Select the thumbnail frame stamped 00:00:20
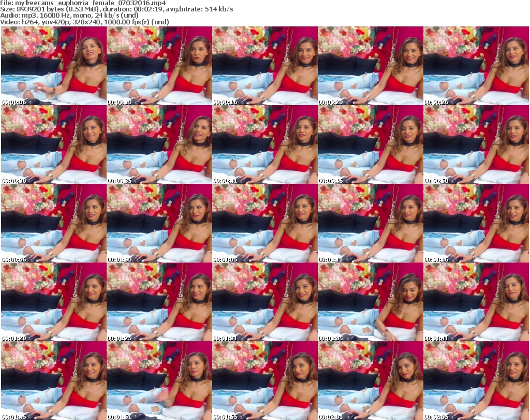This screenshot has height=420, width=530. tap(371, 66)
